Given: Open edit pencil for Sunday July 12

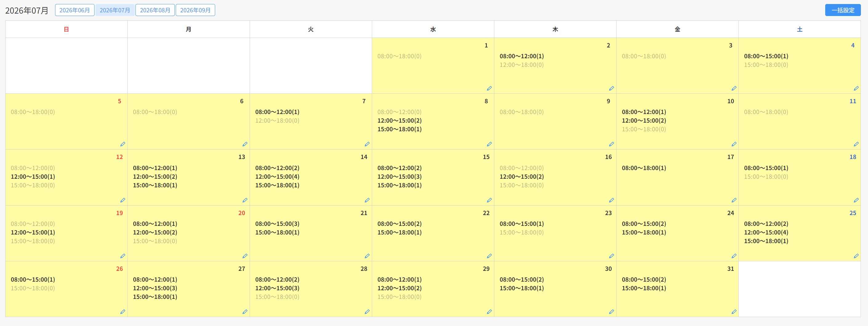Looking at the screenshot, I should 123,200.
